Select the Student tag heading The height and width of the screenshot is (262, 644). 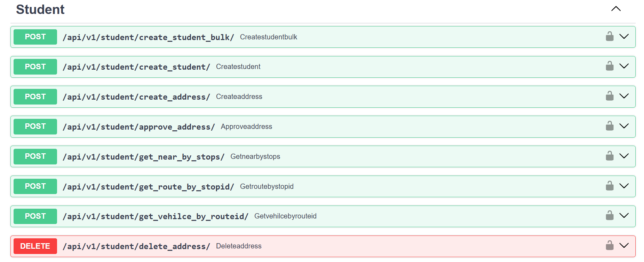40,9
